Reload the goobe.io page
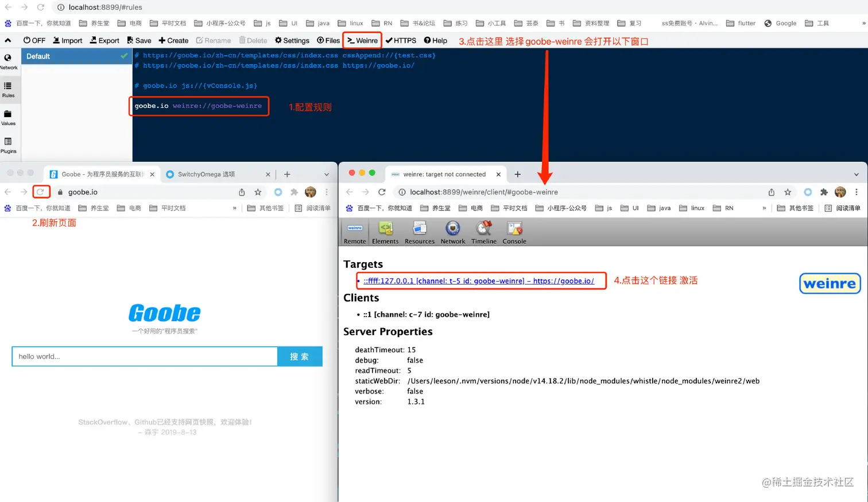The image size is (868, 502). pos(40,192)
